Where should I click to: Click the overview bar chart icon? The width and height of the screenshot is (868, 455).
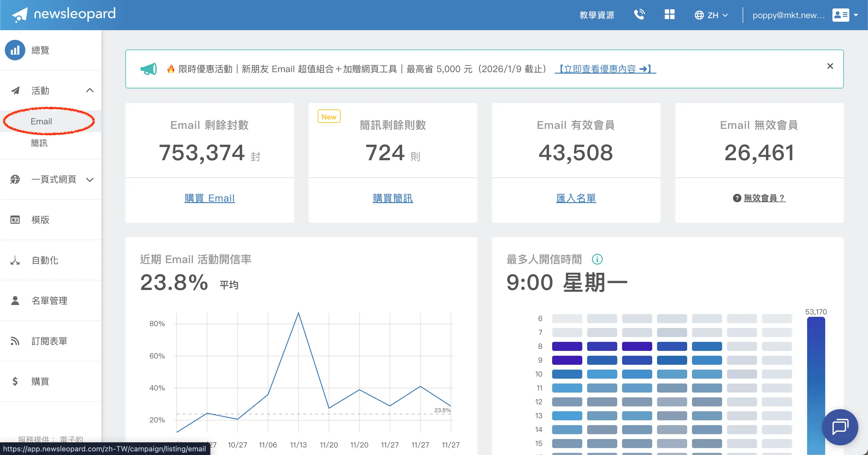15,50
